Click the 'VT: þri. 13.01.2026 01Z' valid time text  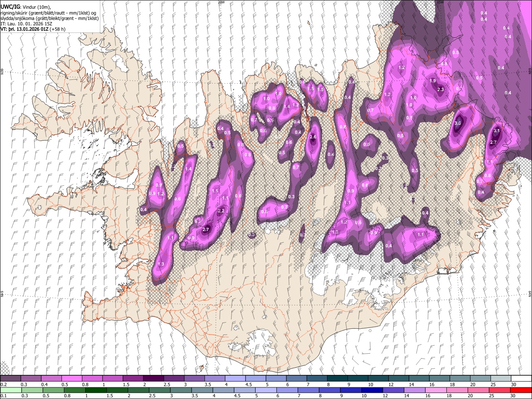(24, 29)
